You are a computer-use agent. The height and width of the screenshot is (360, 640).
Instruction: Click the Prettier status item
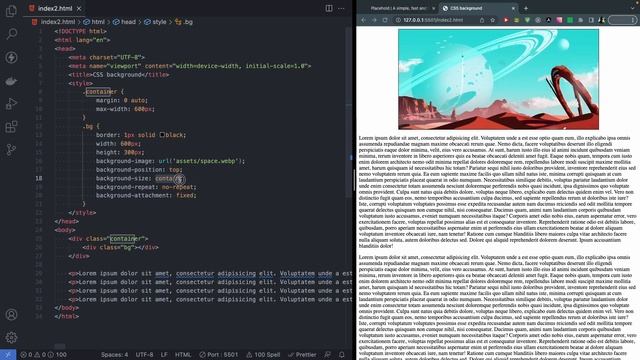(x=302, y=355)
